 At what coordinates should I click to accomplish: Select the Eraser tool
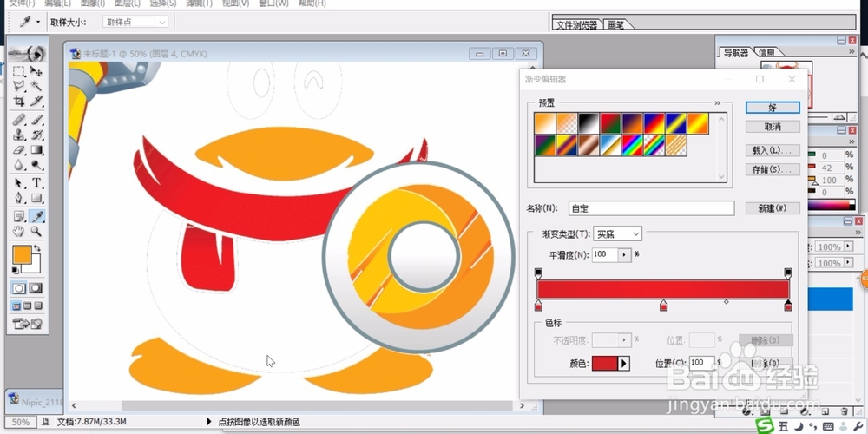19,149
